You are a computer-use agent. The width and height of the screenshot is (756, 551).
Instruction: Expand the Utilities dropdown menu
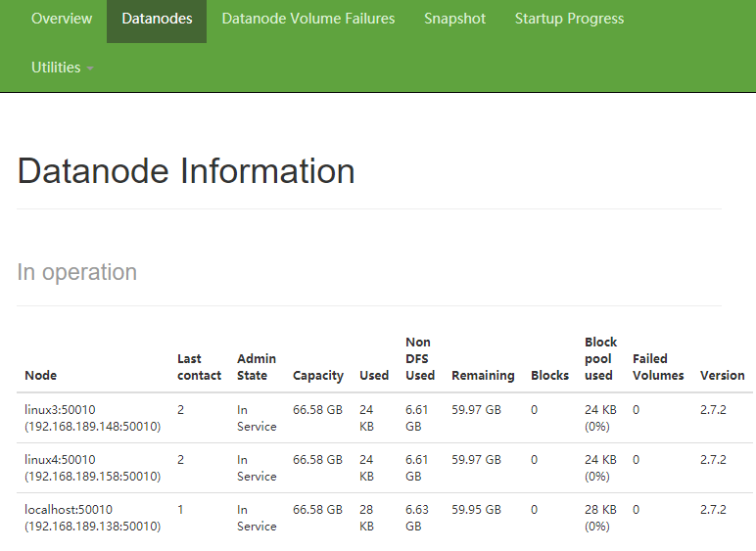click(x=57, y=68)
